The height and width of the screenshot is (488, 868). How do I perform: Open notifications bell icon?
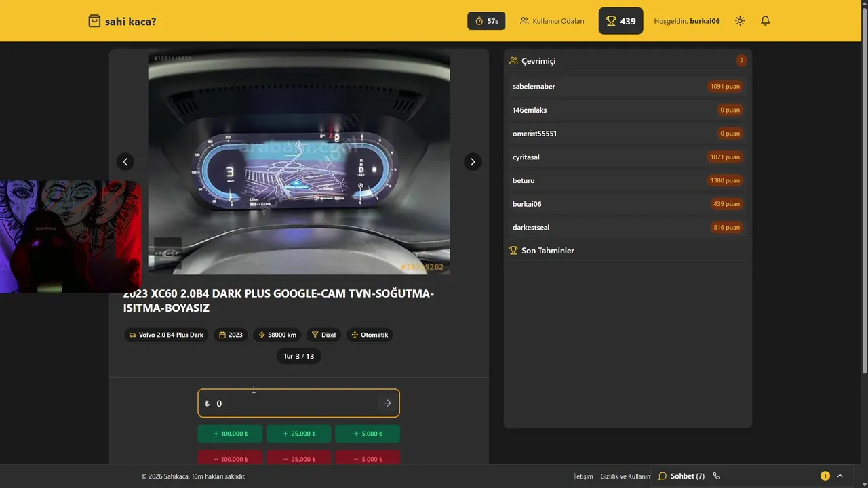(765, 21)
